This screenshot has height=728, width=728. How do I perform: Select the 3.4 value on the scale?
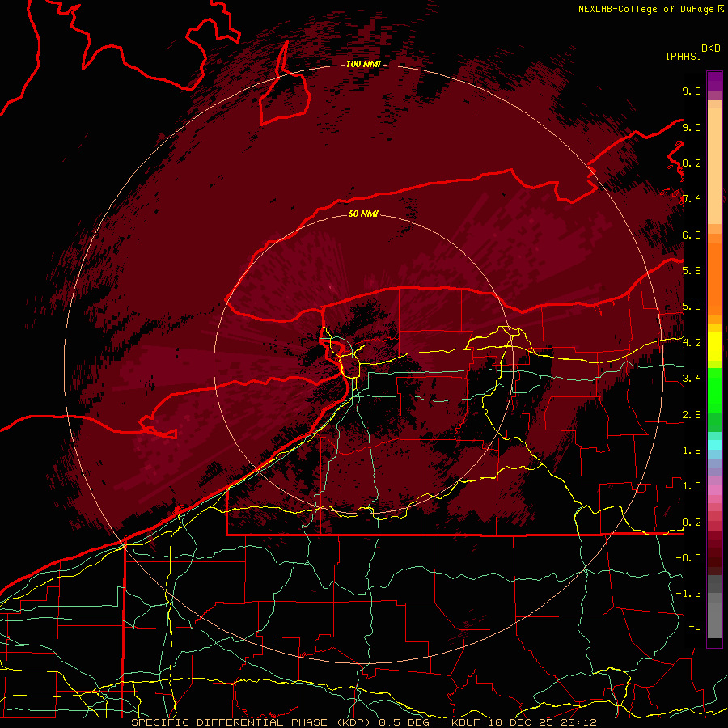click(x=692, y=379)
